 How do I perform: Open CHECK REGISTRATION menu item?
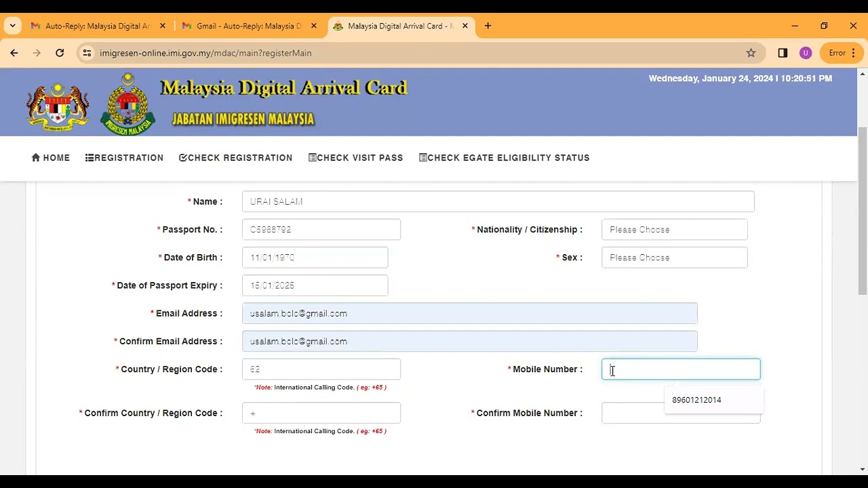(235, 158)
